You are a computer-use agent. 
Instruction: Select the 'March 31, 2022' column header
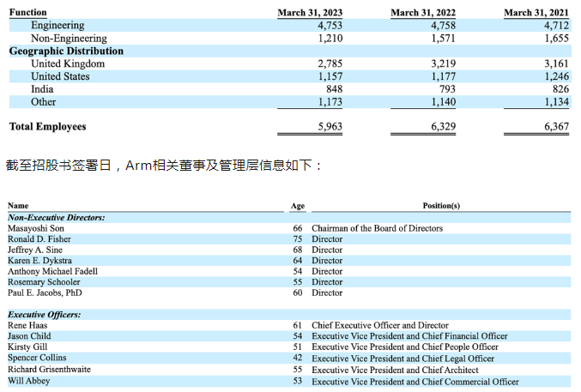423,13
